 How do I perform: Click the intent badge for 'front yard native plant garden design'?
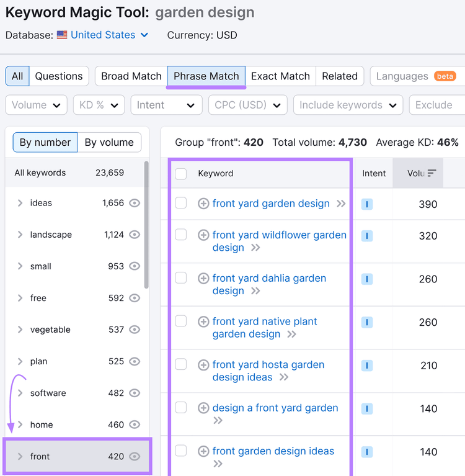366,322
